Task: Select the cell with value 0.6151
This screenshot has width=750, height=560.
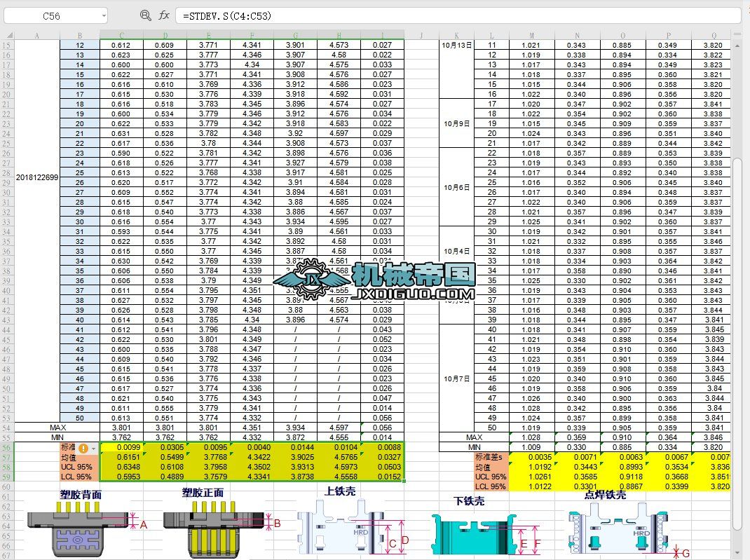Action: pos(121,457)
